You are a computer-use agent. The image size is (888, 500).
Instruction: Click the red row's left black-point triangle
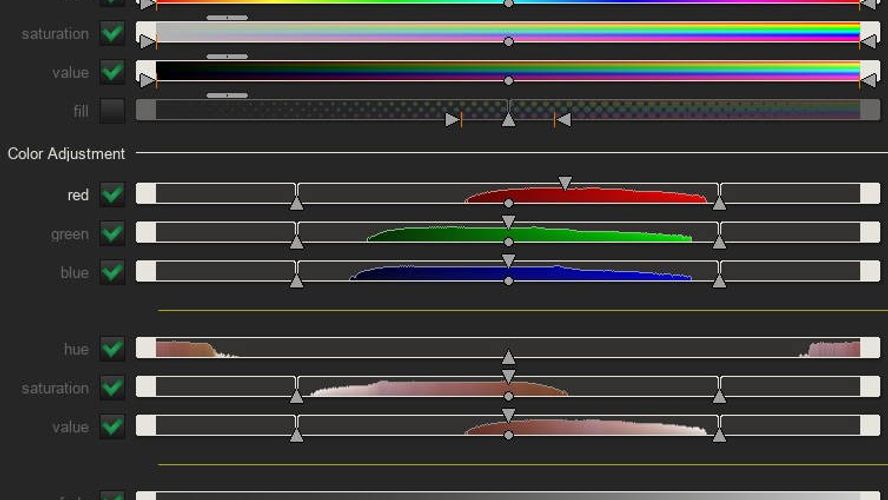click(x=296, y=203)
